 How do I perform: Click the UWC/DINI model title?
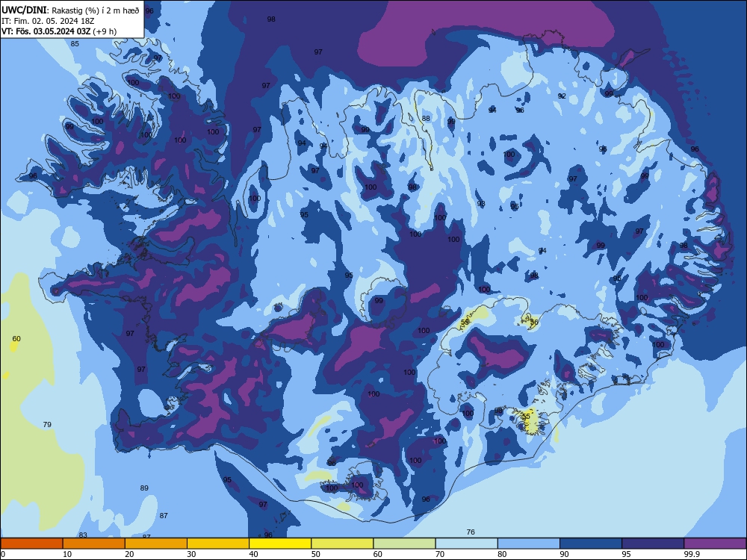pyautogui.click(x=25, y=10)
